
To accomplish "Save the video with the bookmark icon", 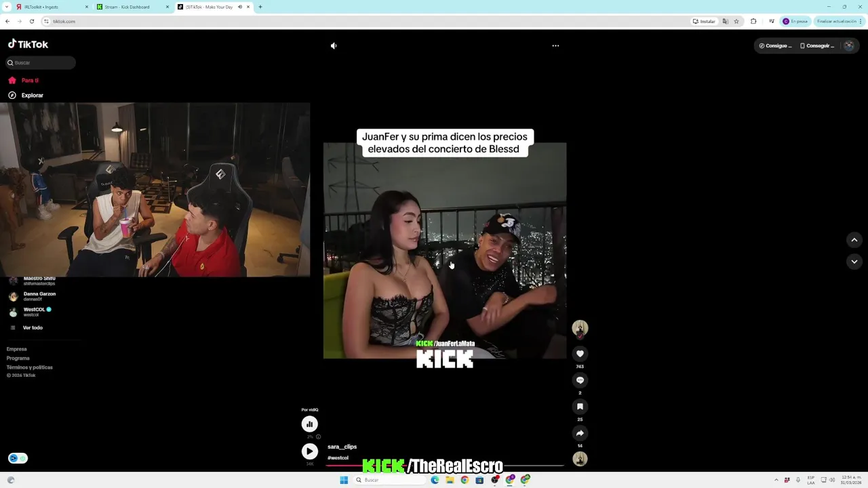I will pos(580,407).
